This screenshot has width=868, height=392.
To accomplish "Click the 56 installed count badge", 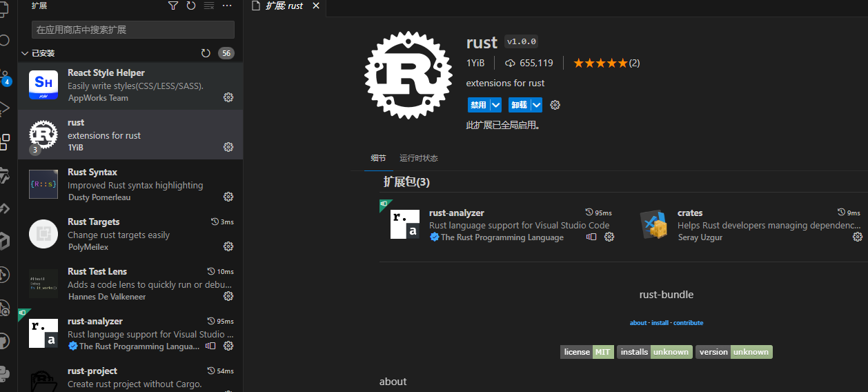I will coord(226,53).
